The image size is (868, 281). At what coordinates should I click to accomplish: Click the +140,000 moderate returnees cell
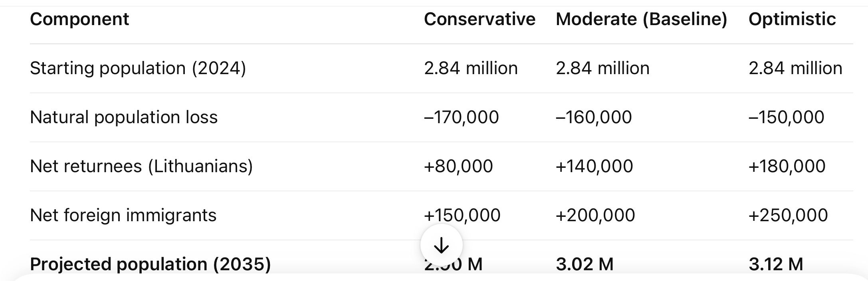[594, 166]
